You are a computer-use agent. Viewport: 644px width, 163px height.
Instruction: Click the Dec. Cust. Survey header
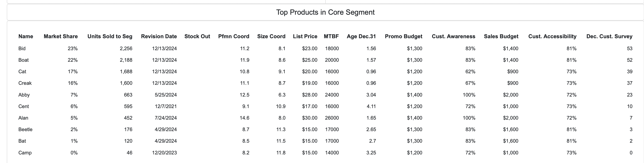coord(609,36)
